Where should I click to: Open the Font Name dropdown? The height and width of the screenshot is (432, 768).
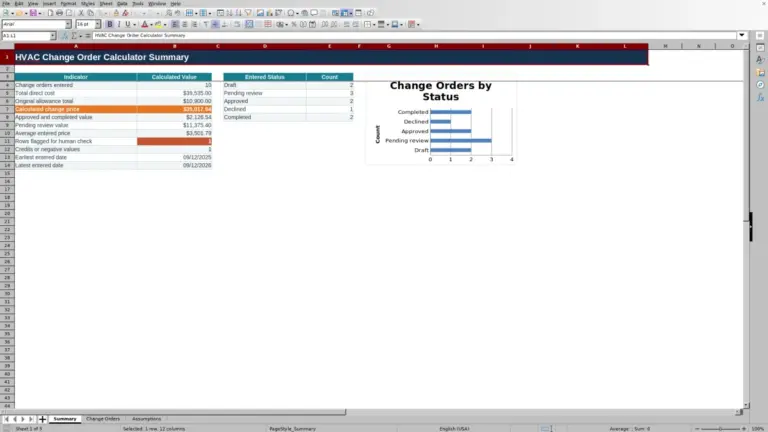(68, 24)
